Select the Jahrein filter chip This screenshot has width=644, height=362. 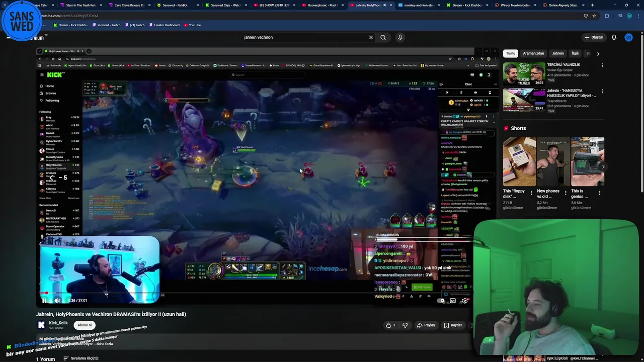click(558, 53)
